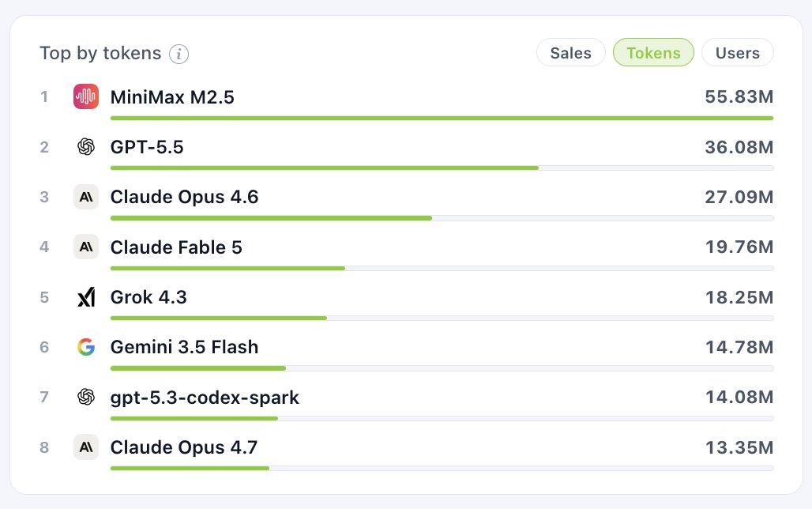
Task: Click the MiniMax M2.5 waveform logo
Action: (x=86, y=97)
